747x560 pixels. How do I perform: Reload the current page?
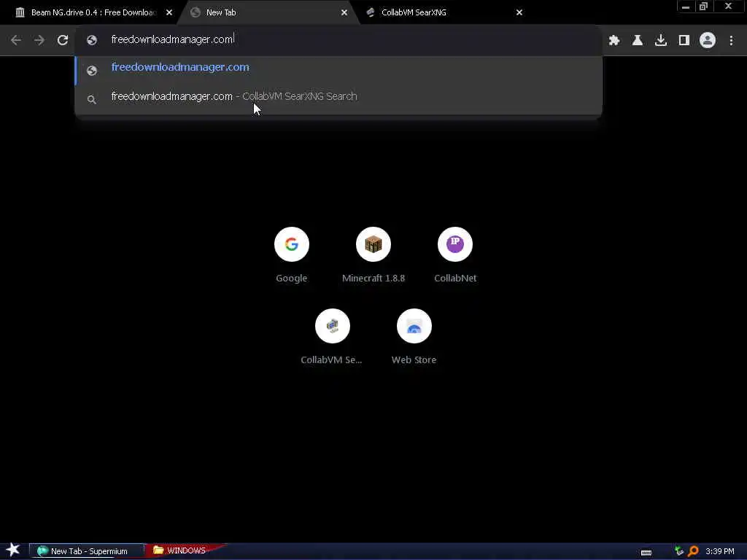click(63, 41)
